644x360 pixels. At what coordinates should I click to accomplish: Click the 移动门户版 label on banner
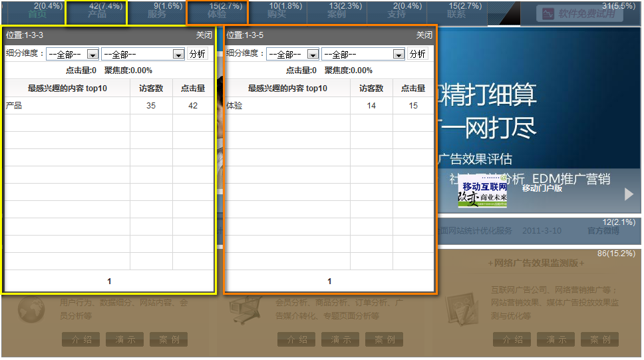[x=542, y=188]
